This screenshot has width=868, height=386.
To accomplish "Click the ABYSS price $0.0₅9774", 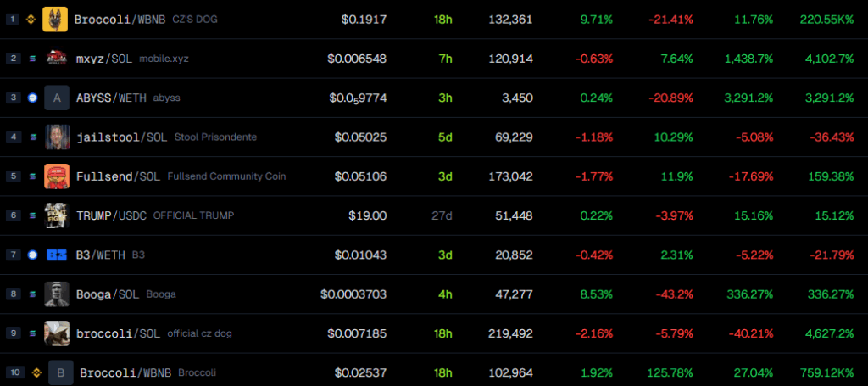I will (359, 98).
